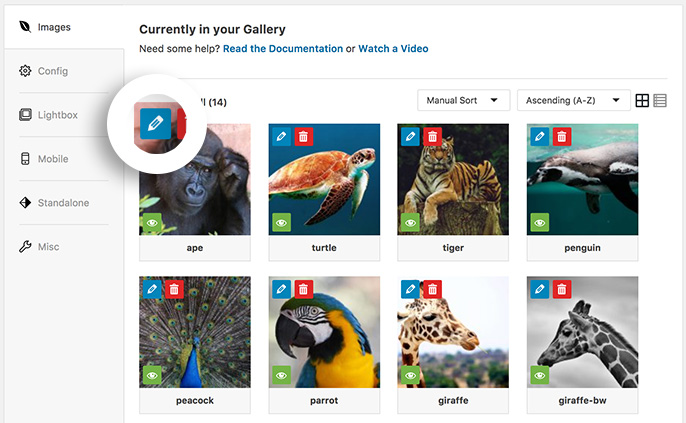Open the Watch a Video link

[x=393, y=48]
